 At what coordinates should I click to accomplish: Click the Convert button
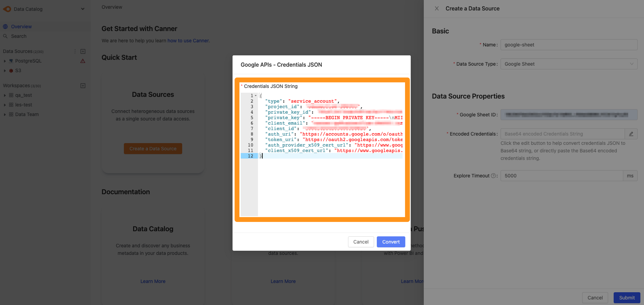pos(391,242)
